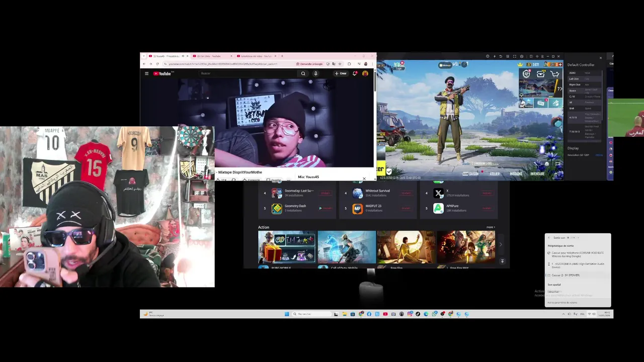Open Autres paramètres de volume link
The width and height of the screenshot is (644, 362).
(562, 303)
